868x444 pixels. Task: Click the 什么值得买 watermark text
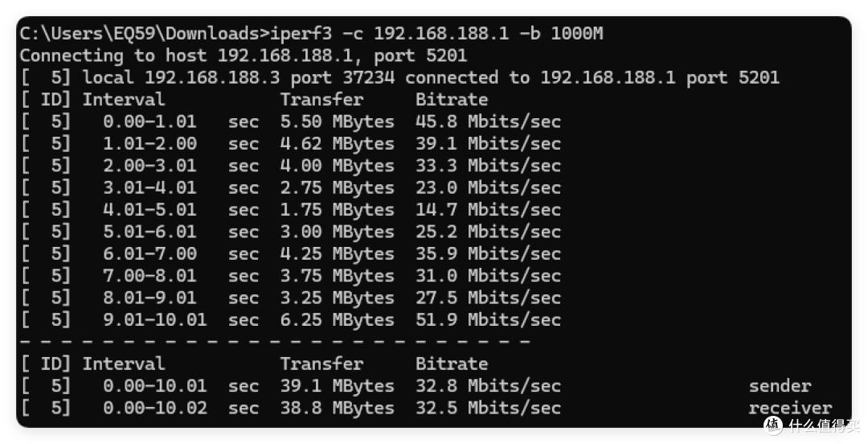click(x=825, y=425)
